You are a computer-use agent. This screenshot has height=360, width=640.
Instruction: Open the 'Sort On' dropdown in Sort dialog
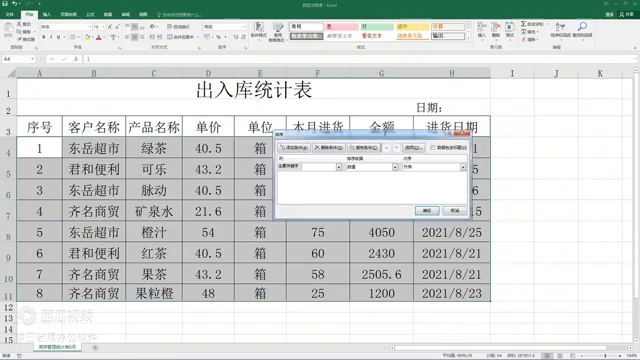(395, 167)
